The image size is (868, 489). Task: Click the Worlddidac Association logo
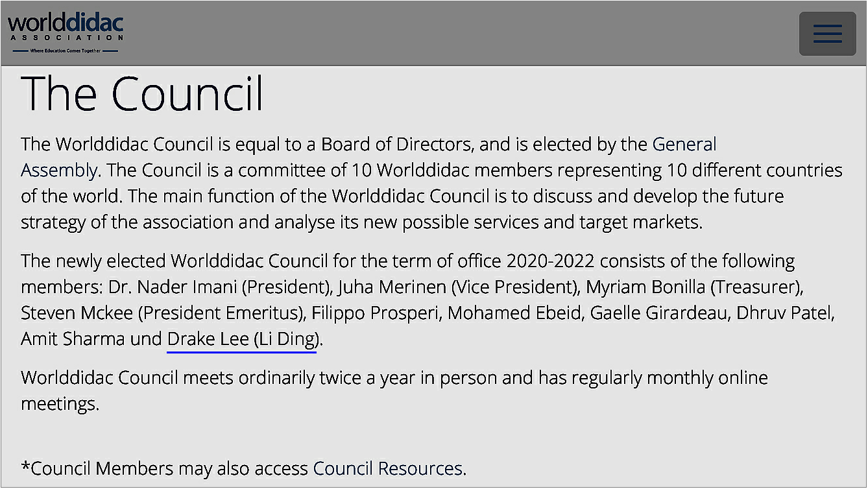click(x=65, y=32)
